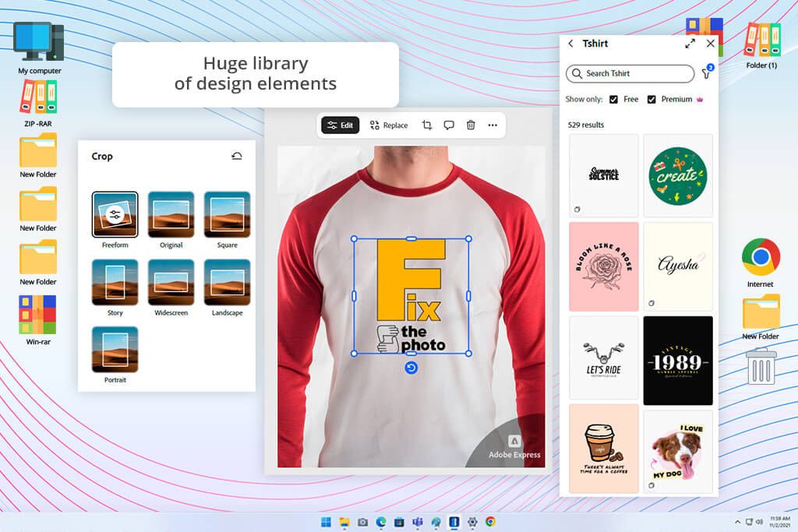Expand the system tray hidden icons chevron
This screenshot has width=798, height=532.
coord(737,522)
